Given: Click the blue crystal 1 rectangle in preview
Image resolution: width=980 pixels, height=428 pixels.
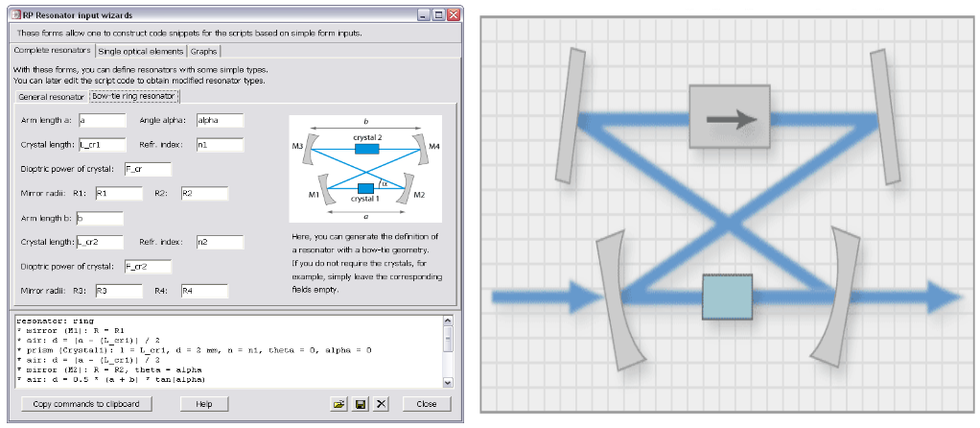Looking at the screenshot, I should [x=364, y=188].
